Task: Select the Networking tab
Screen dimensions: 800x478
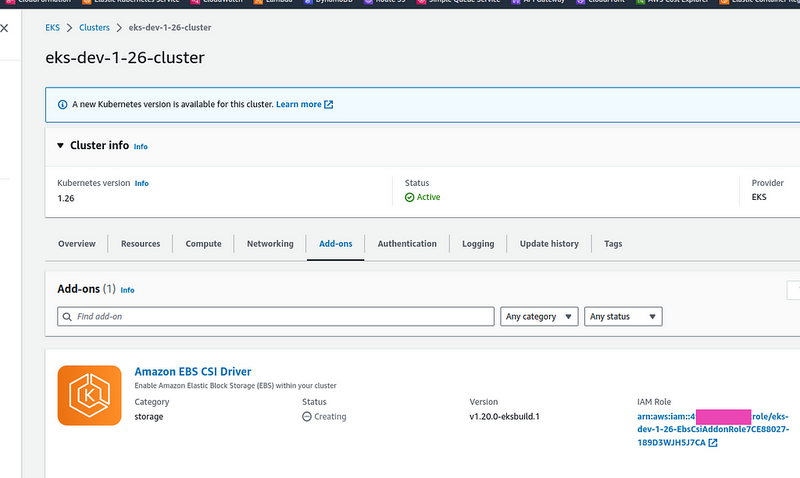Action: (270, 243)
